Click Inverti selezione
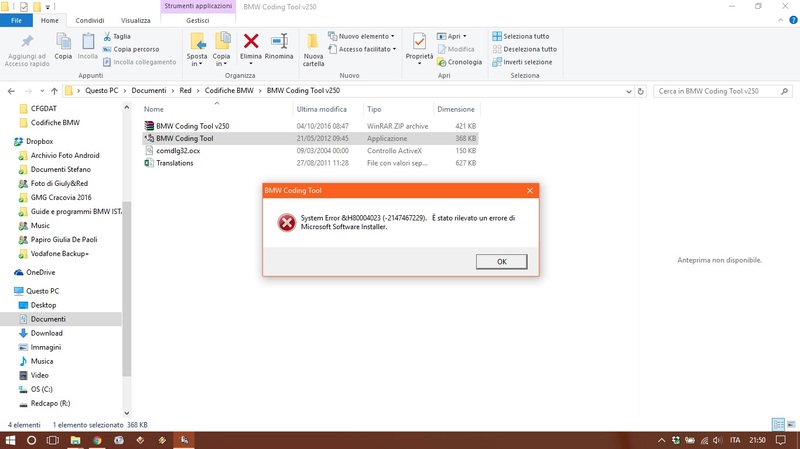800x449 pixels. pyautogui.click(x=522, y=62)
